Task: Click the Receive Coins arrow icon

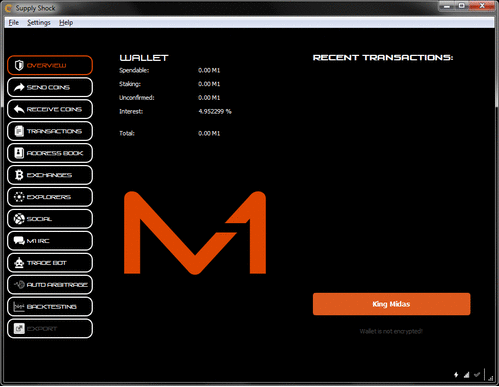Action: pos(19,109)
